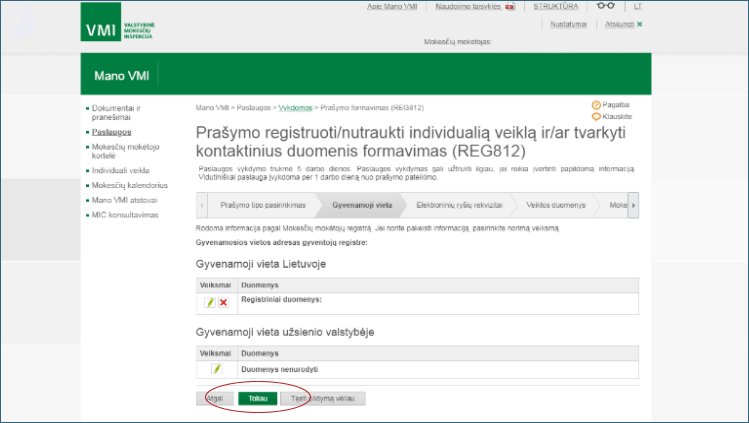Switch language via LT link

click(638, 6)
